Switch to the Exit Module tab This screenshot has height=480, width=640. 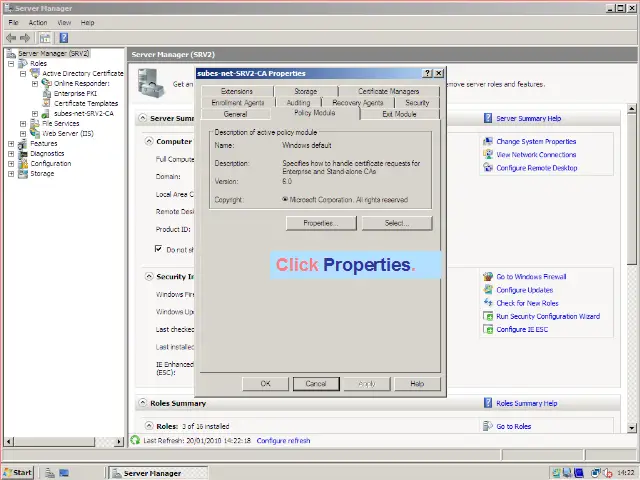point(400,114)
